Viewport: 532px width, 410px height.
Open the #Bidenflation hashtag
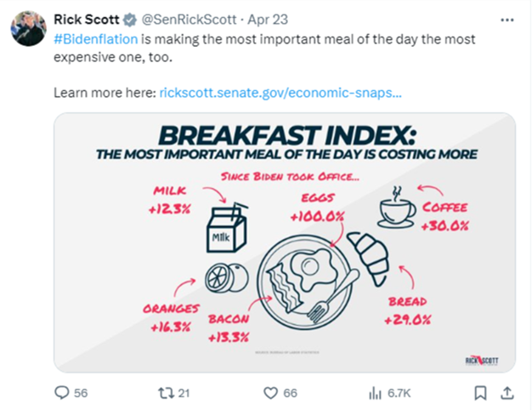click(x=96, y=39)
